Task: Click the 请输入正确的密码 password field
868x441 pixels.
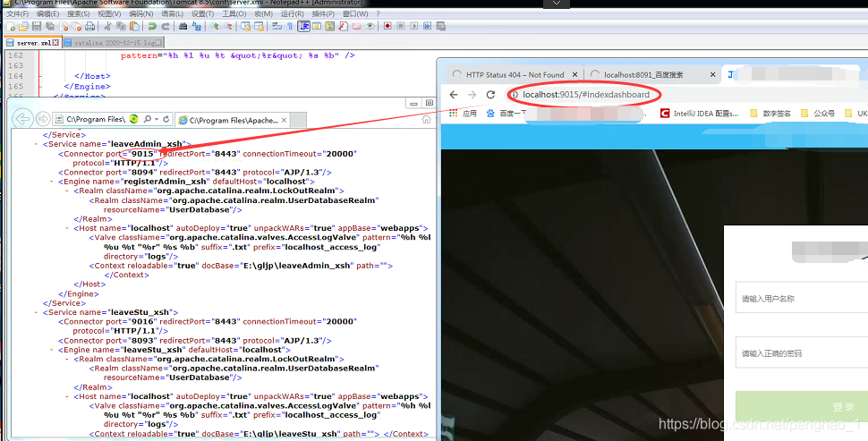Action: click(802, 353)
